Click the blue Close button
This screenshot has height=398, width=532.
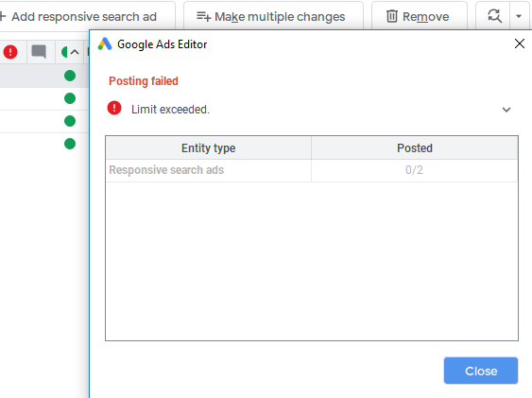(481, 371)
